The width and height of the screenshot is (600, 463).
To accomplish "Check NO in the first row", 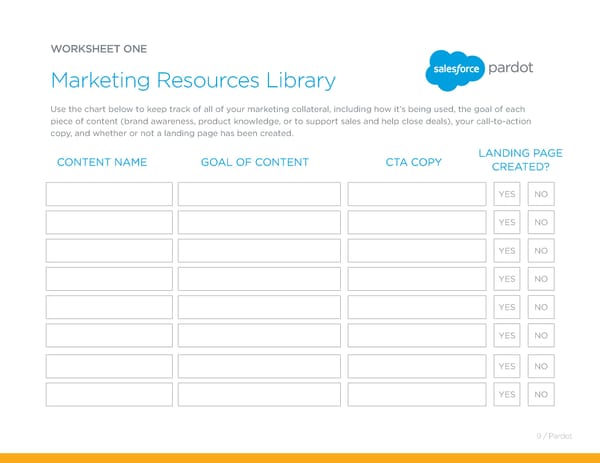I will pos(541,195).
